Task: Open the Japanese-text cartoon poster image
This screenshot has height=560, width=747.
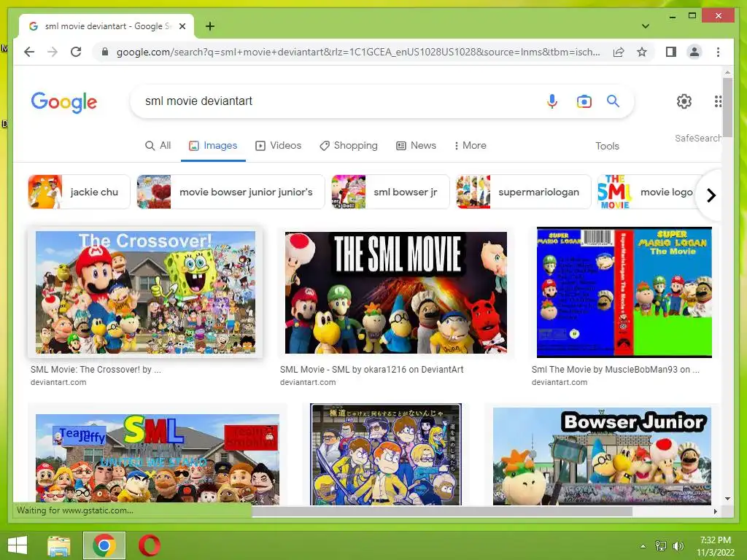Action: [x=386, y=454]
